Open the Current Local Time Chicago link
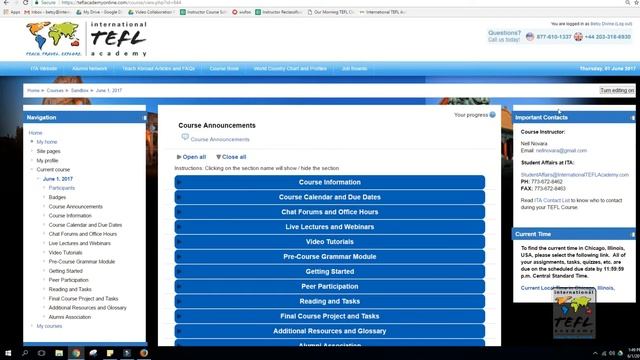Image resolution: width=640 pixels, height=360 pixels. [x=567, y=288]
